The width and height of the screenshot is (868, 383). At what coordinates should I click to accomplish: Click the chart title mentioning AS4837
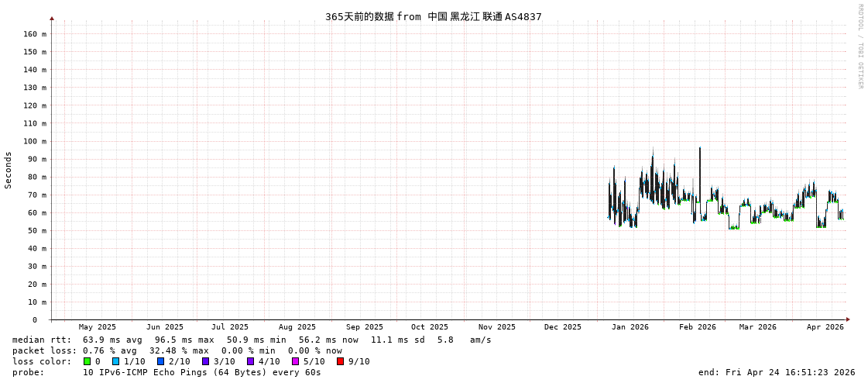(433, 16)
